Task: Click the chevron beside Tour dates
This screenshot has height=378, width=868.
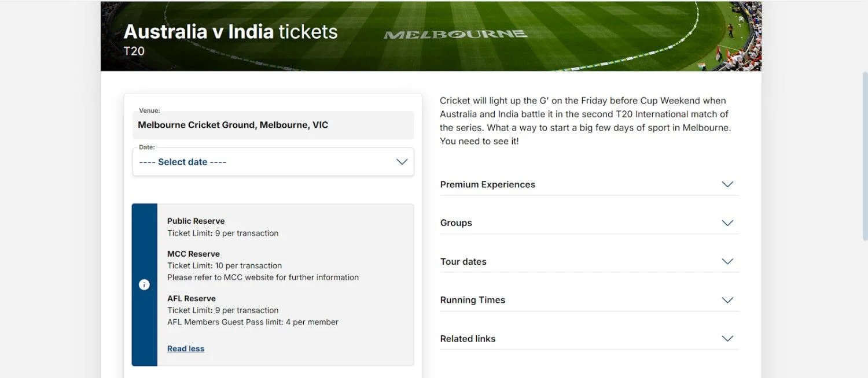Action: click(x=727, y=261)
